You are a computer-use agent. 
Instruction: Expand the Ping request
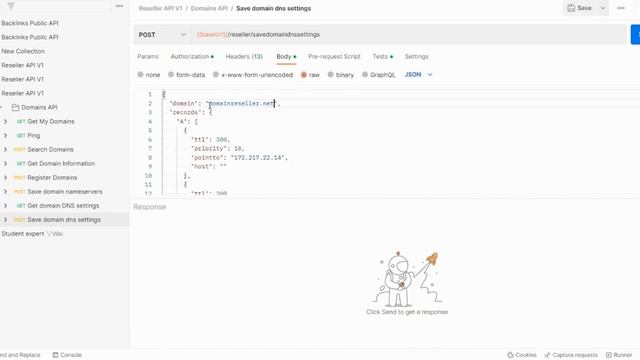[x=5, y=136]
